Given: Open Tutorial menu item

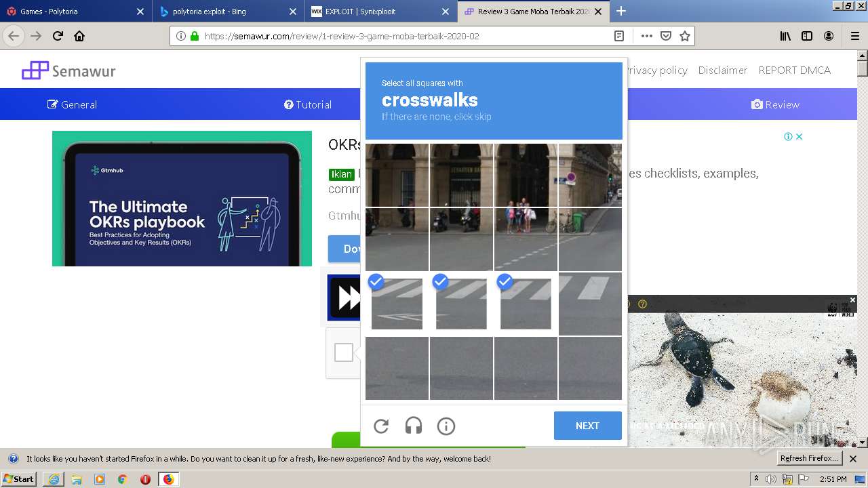Looking at the screenshot, I should (x=308, y=104).
